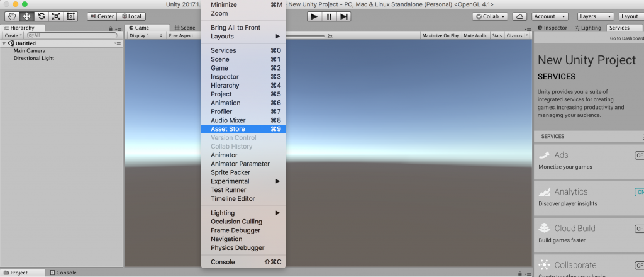Toggle the Hierarchy panel lock
This screenshot has height=277, width=644.
tap(111, 29)
